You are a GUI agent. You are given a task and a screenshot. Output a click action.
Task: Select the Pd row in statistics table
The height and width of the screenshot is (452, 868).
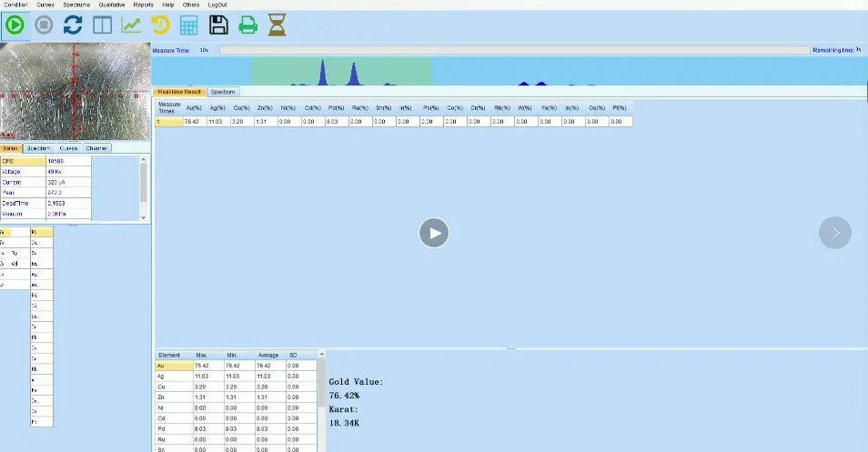[x=237, y=428]
